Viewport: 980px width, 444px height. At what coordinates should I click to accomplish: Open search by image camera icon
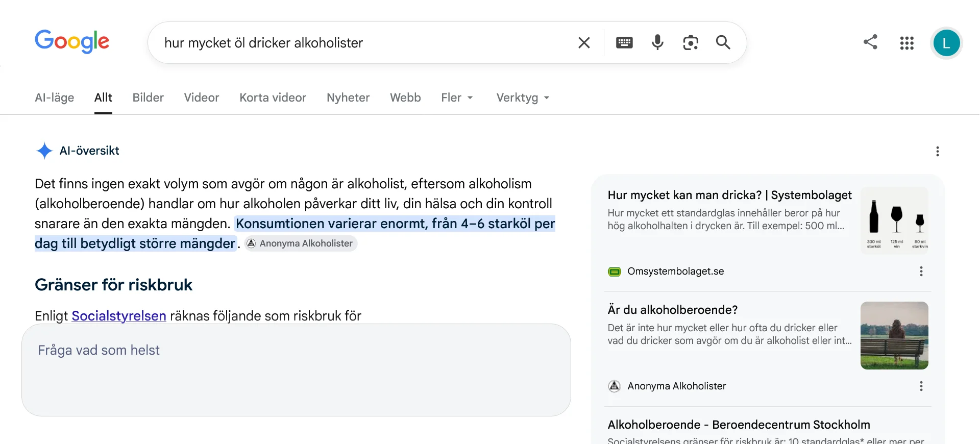point(691,43)
